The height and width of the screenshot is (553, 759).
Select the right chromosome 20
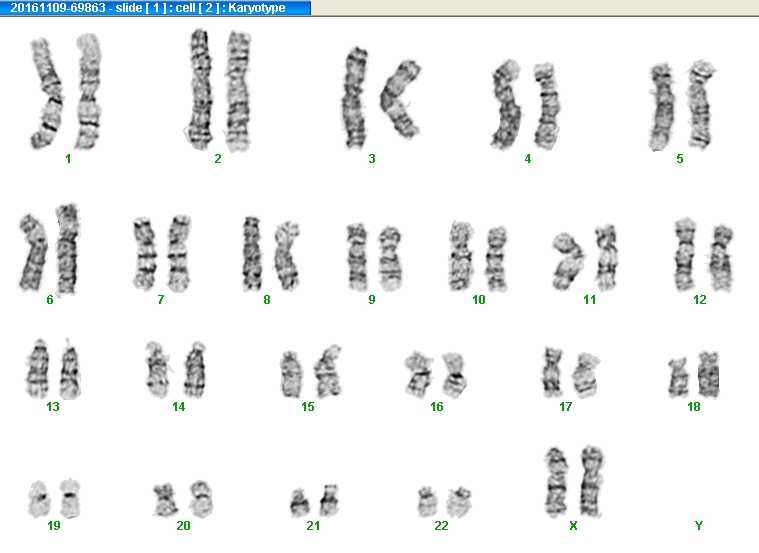201,499
